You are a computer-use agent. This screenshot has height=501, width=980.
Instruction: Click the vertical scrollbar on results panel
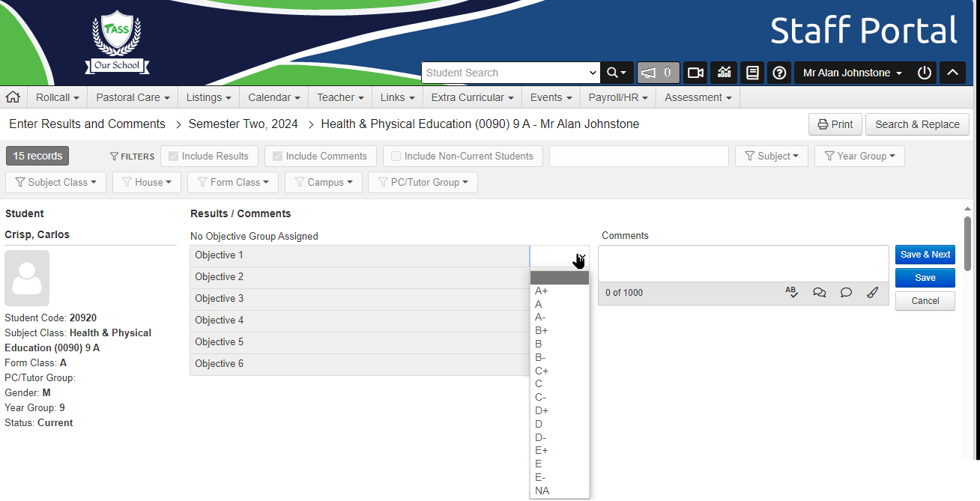[x=967, y=243]
